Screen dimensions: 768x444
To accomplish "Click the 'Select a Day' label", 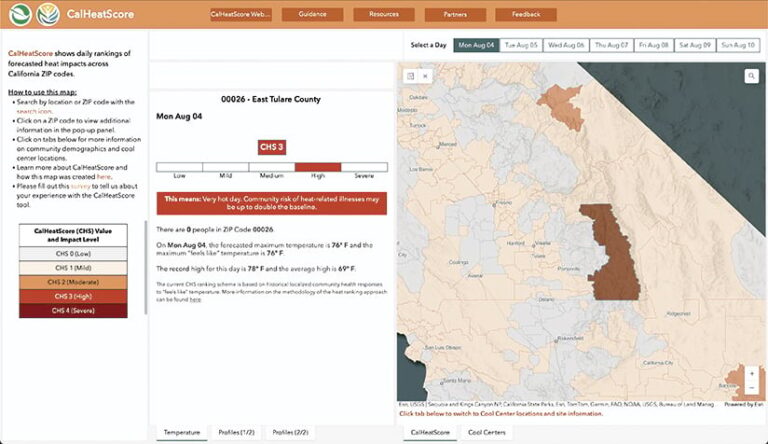I will [429, 45].
